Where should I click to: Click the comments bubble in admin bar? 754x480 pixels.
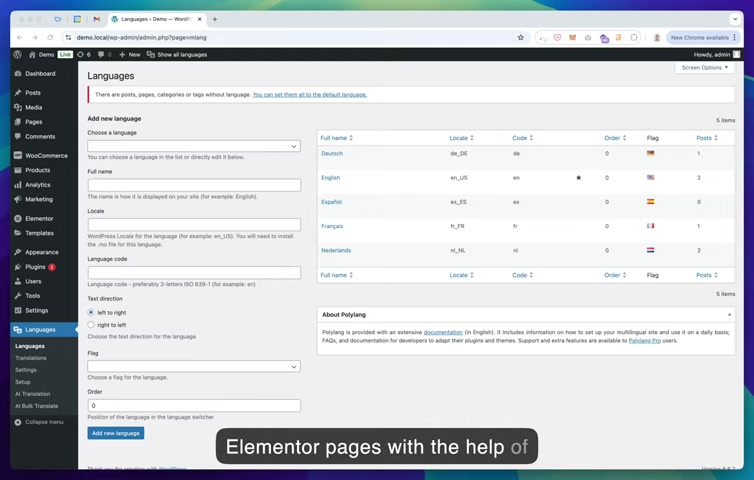click(101, 54)
